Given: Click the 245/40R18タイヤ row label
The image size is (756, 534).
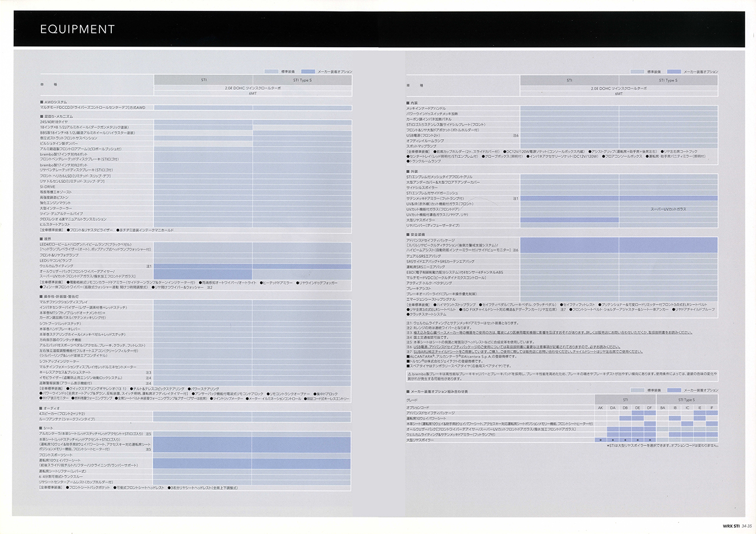Looking at the screenshot, I should coord(53,122).
